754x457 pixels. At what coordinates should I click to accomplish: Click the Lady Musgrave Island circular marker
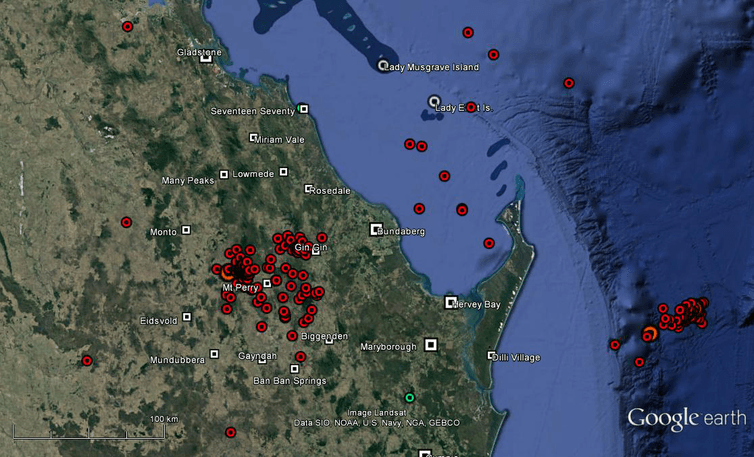pos(382,66)
